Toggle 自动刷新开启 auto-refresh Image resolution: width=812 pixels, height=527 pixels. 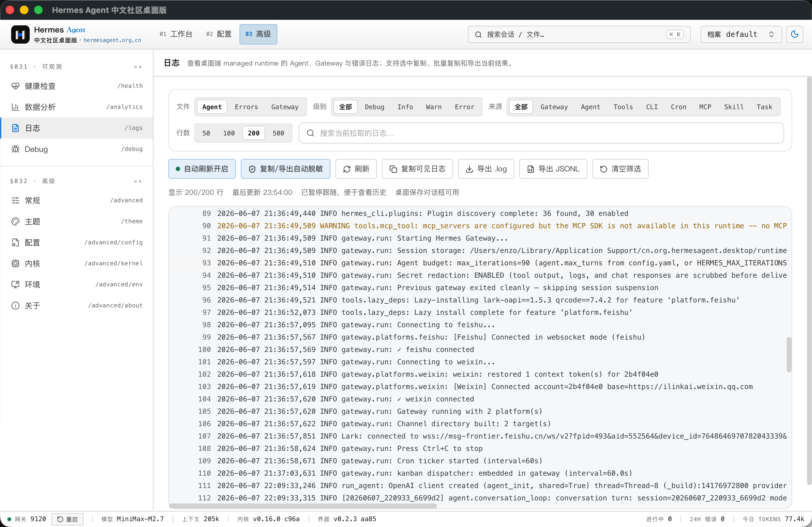point(202,169)
